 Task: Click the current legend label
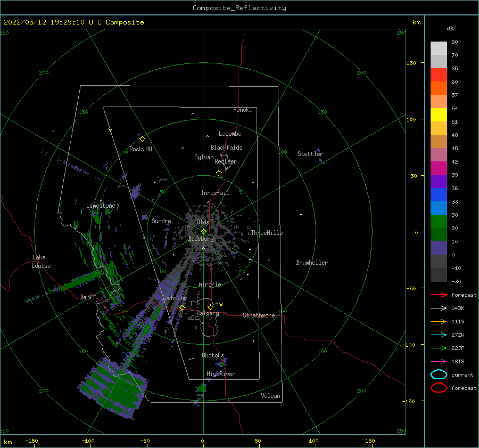pyautogui.click(x=462, y=375)
